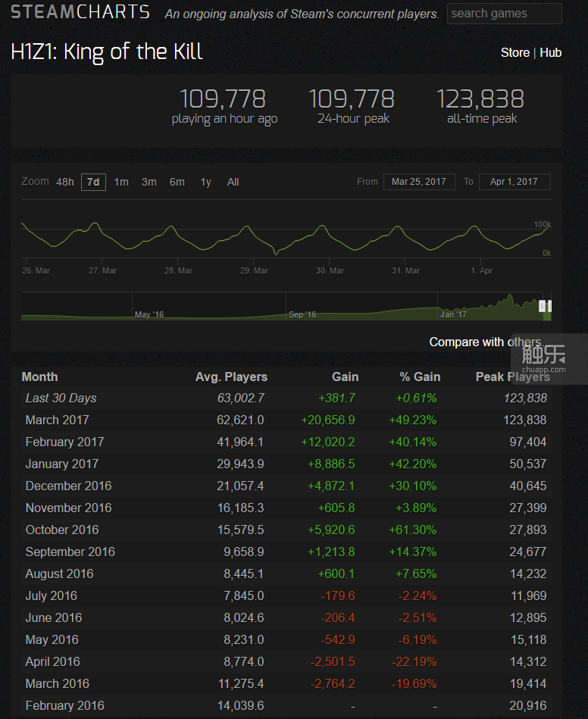
Task: Click the H1Z1: King of the Kill title
Action: pos(106,52)
